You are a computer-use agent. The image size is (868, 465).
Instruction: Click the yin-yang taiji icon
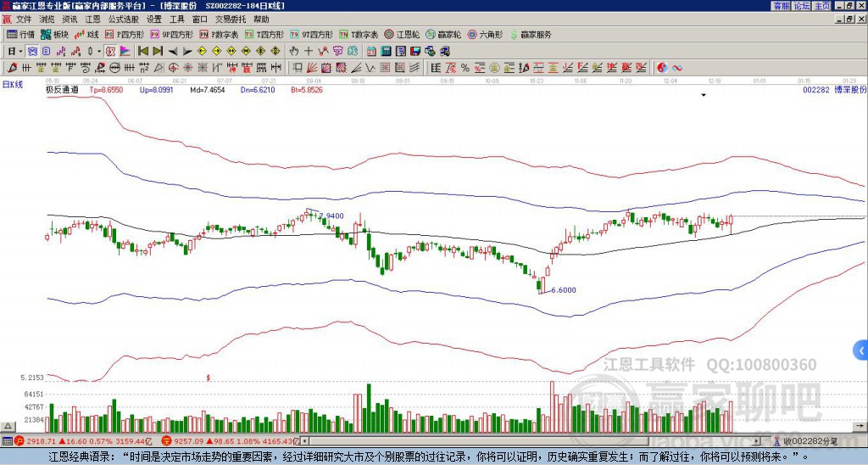[x=661, y=67]
